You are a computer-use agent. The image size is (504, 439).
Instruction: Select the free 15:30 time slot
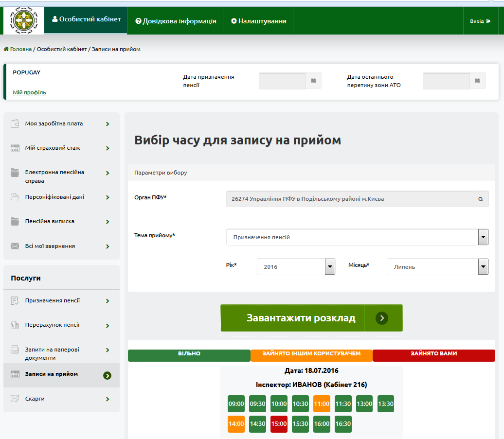300,424
